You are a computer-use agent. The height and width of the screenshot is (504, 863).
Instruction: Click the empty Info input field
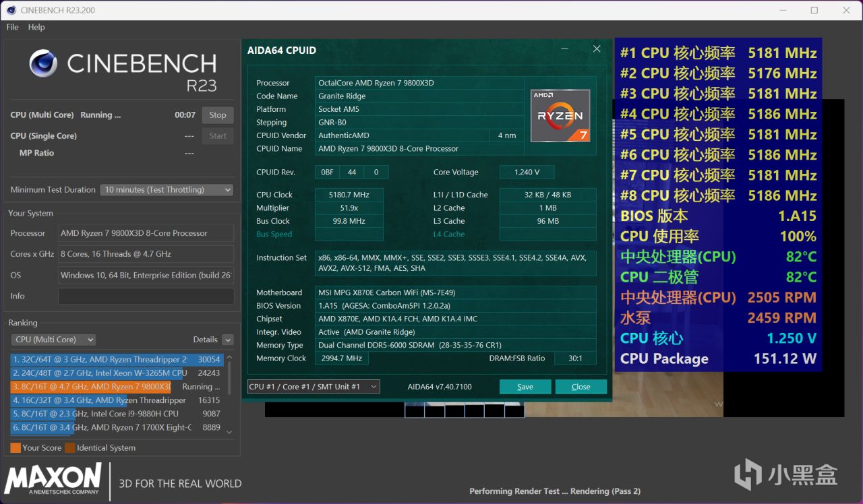146,296
